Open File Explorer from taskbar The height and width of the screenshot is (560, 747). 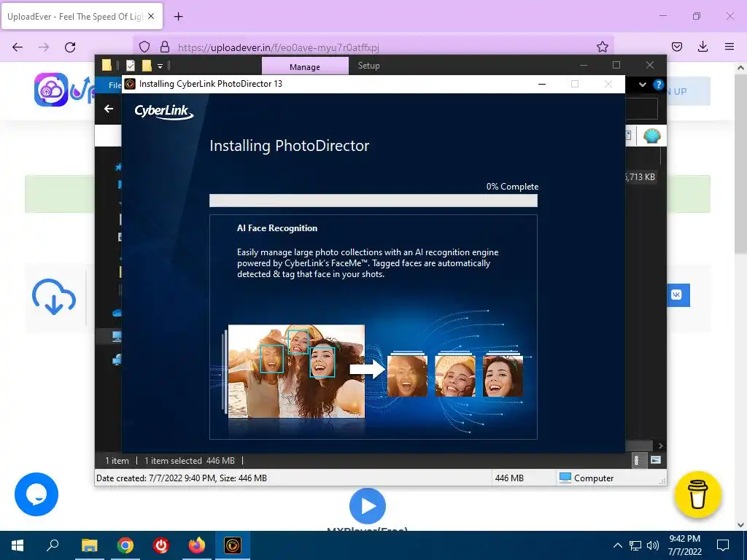pos(89,545)
